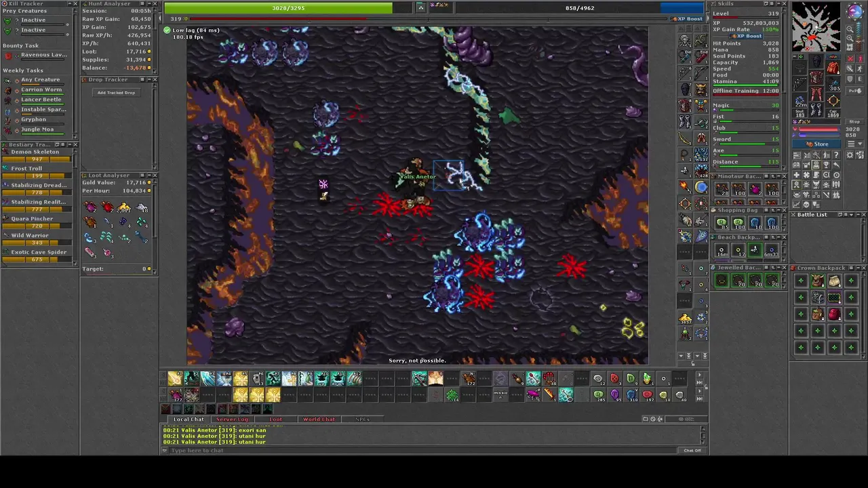The image size is (868, 488).
Task: Click the armor equipment slot
Action: point(816,79)
